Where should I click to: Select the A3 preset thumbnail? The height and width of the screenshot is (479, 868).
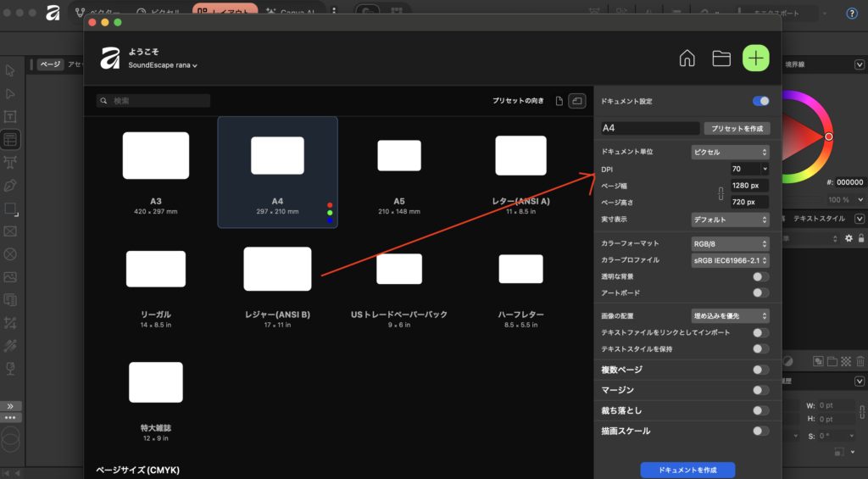coord(156,155)
